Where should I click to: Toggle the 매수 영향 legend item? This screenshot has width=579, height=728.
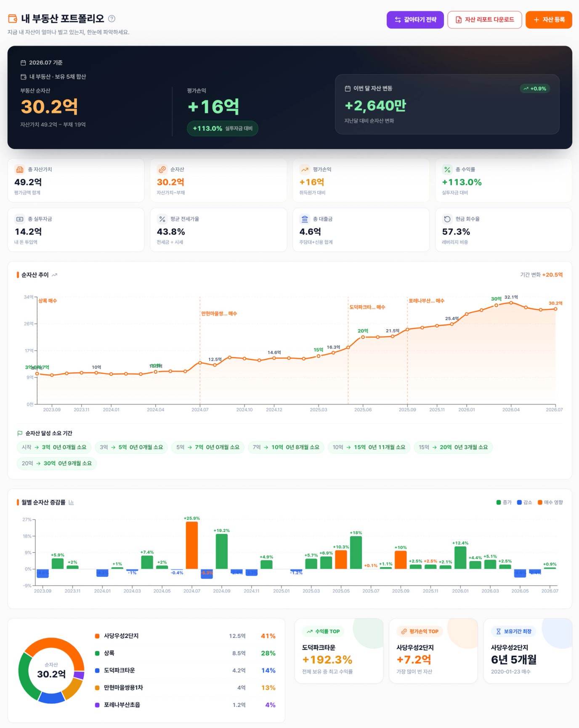(550, 502)
